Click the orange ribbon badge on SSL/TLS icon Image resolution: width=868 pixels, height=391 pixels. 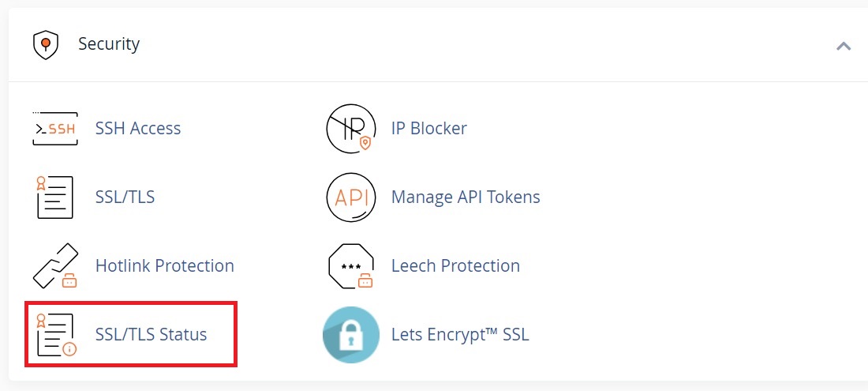pos(40,183)
